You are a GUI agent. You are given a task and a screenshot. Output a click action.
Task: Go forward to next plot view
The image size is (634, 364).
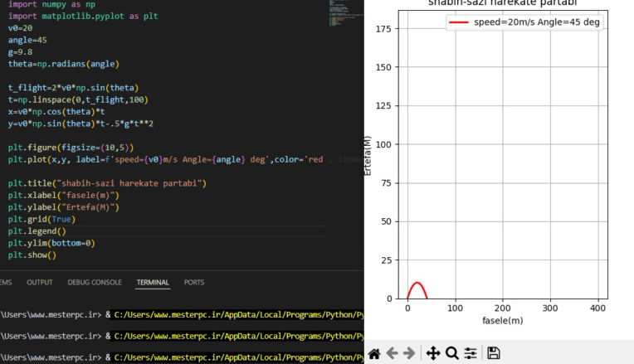(x=409, y=353)
